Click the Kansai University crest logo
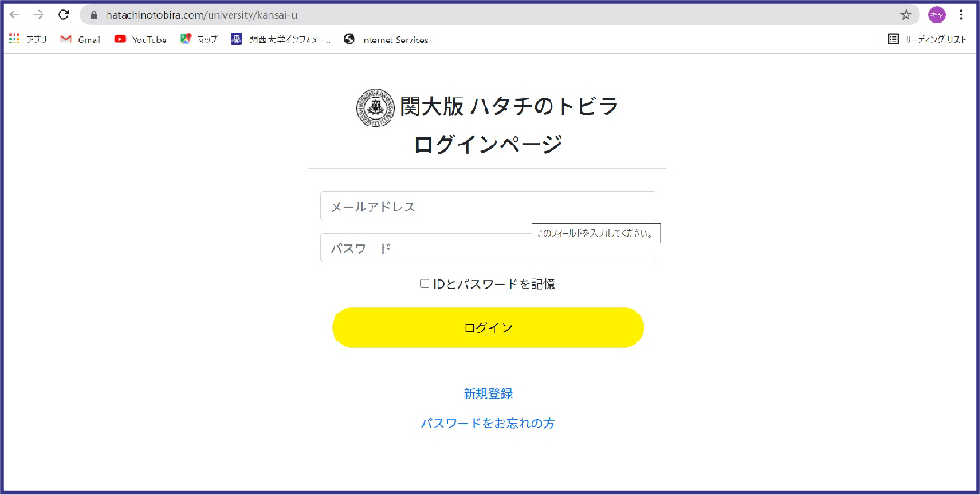This screenshot has height=495, width=980. click(375, 108)
